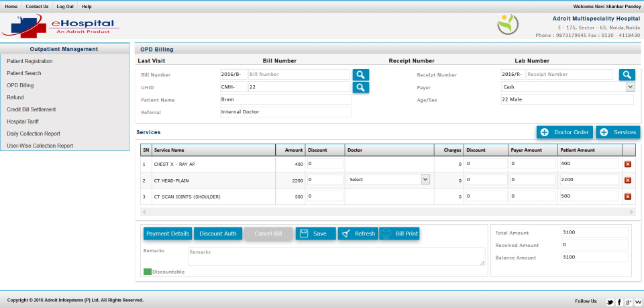Click the Bill Number search magnifier icon
This screenshot has height=308, width=644.
click(x=361, y=74)
